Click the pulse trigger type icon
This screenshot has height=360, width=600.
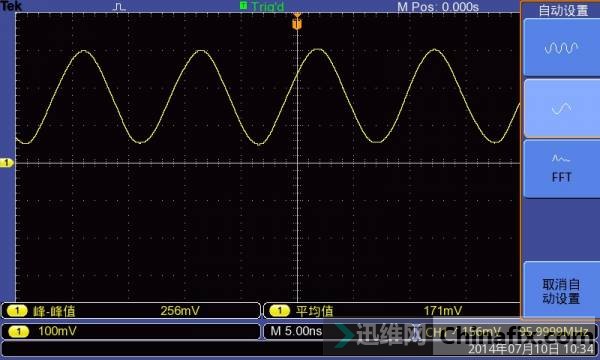tap(120, 7)
